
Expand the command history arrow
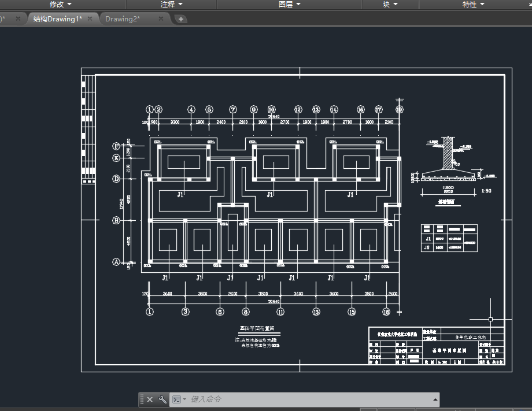point(435,399)
